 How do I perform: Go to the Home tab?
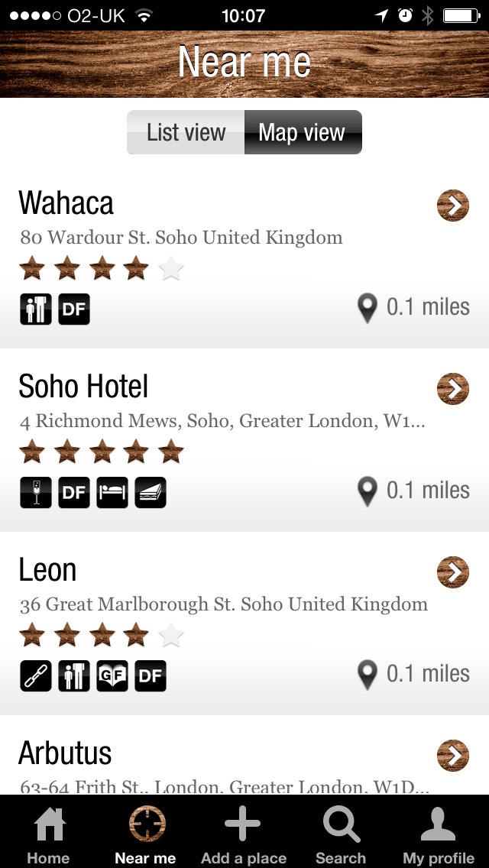[x=48, y=836]
